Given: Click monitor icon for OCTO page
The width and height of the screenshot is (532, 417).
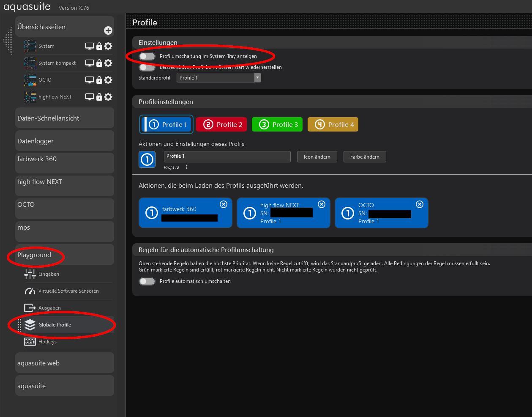Looking at the screenshot, I should (90, 80).
